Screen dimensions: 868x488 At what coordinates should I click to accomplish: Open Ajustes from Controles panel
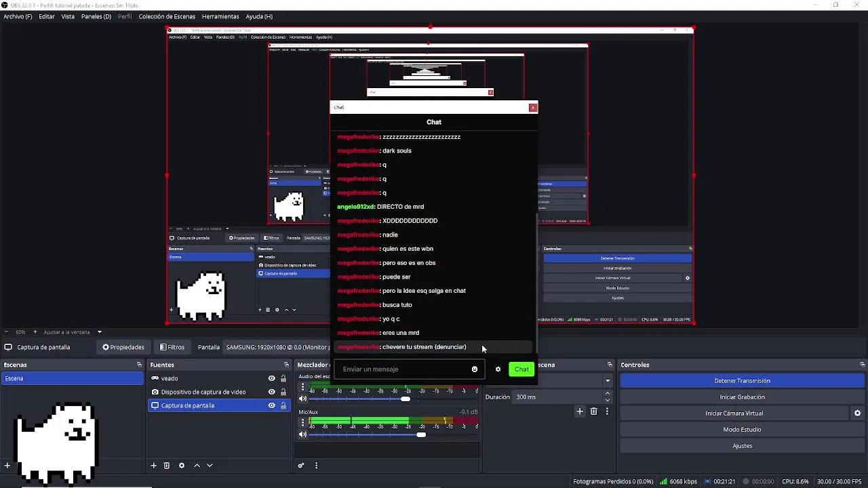[x=742, y=446]
